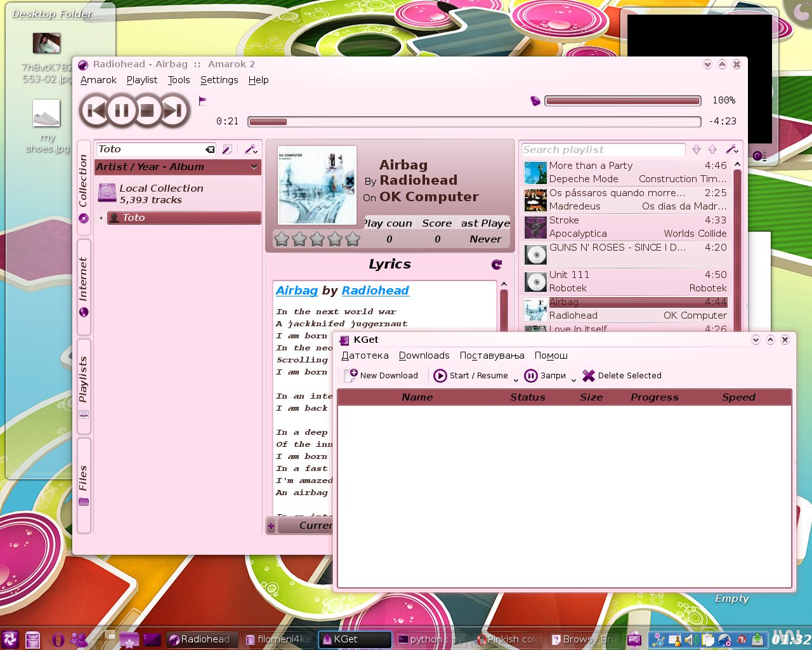Click the tray volume speaker icon
Image resolution: width=812 pixels, height=650 pixels.
pos(691,640)
